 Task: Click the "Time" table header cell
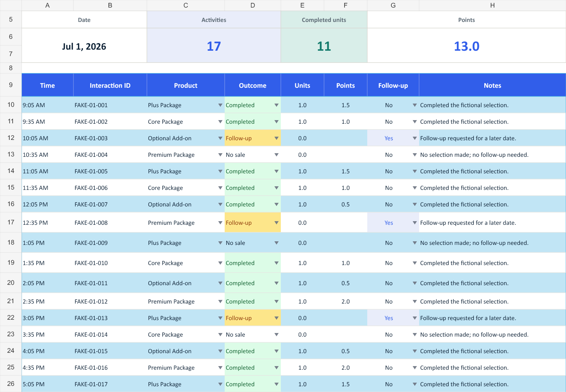tap(48, 85)
